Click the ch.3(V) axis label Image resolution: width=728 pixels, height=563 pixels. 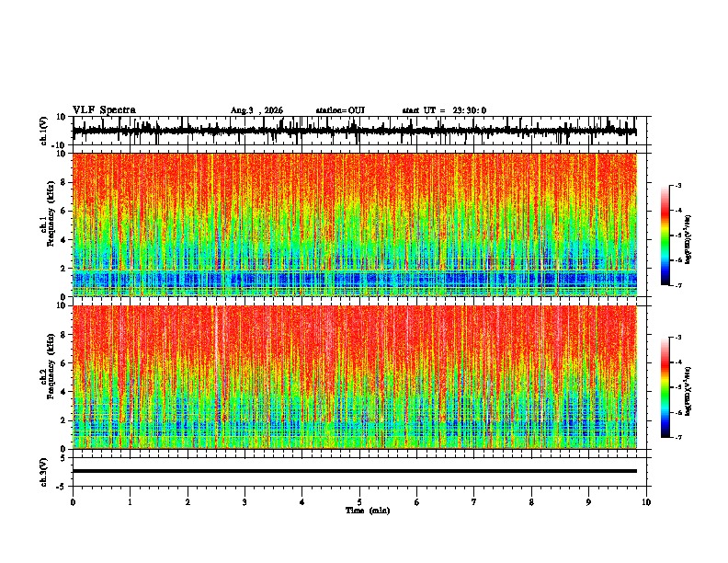click(44, 472)
